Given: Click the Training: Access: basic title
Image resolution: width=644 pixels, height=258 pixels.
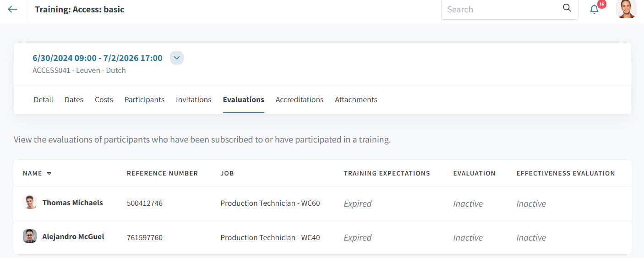Looking at the screenshot, I should pos(80,9).
